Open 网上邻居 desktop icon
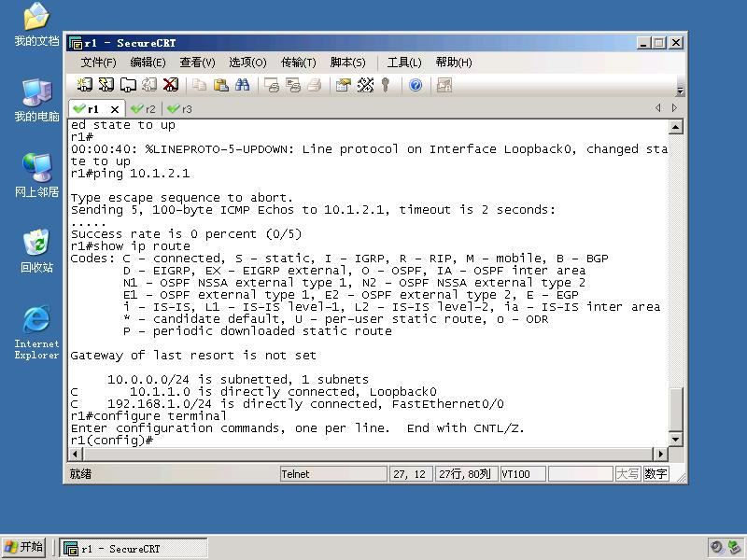The width and height of the screenshot is (747, 560). coord(36,175)
